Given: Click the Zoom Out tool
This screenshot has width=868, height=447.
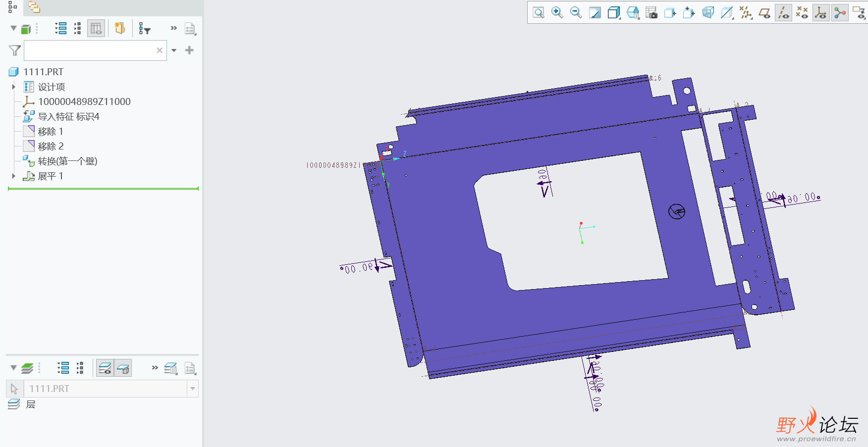Looking at the screenshot, I should coord(576,12).
